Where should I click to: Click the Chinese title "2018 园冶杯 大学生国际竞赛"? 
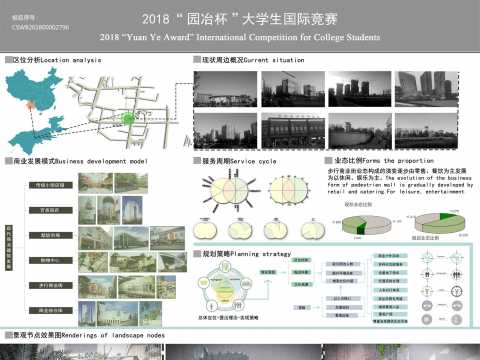pyautogui.click(x=240, y=19)
